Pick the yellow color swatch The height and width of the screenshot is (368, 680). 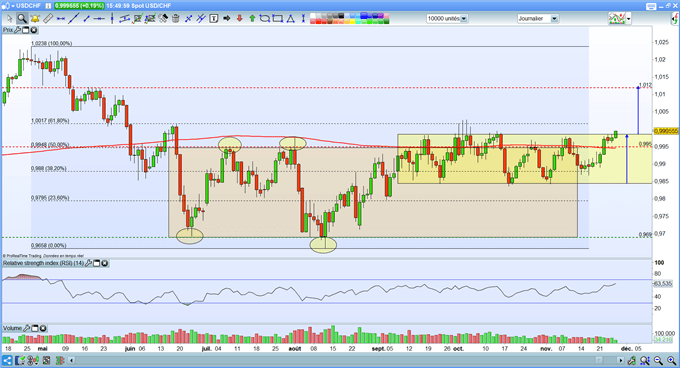(353, 21)
